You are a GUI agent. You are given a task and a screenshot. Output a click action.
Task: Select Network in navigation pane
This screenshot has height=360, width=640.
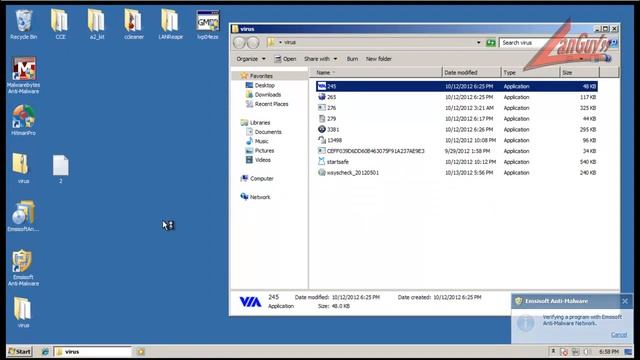pos(255,197)
